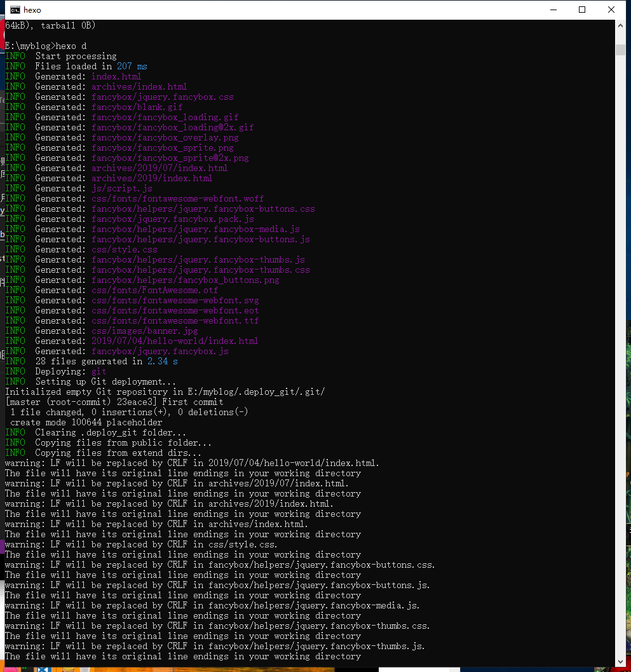Click the vertical scrollbar thumb
Viewport: 631px width, 672px height.
(x=620, y=50)
